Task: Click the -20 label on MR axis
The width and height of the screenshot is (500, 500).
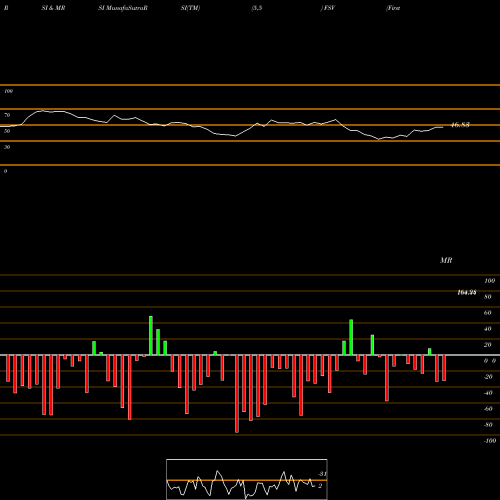Action: click(x=488, y=377)
